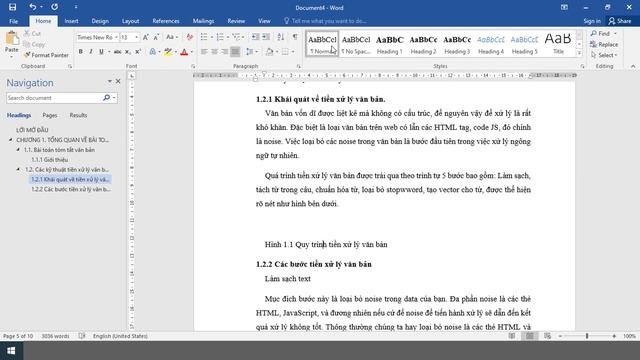Expand the Styles gallery more arrow

579,53
